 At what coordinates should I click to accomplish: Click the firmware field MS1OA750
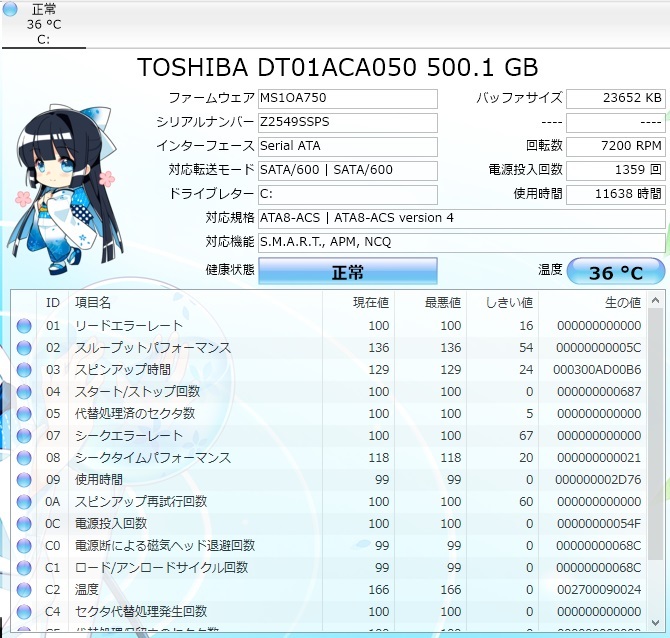(348, 98)
